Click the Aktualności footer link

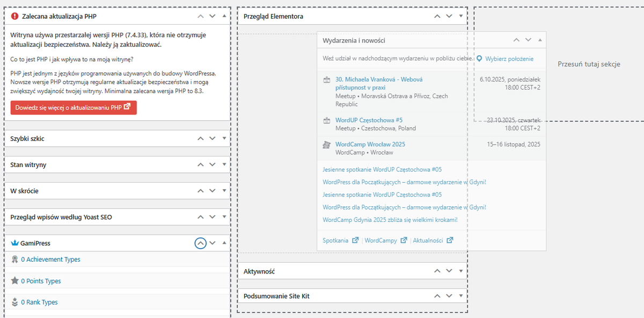tap(429, 241)
